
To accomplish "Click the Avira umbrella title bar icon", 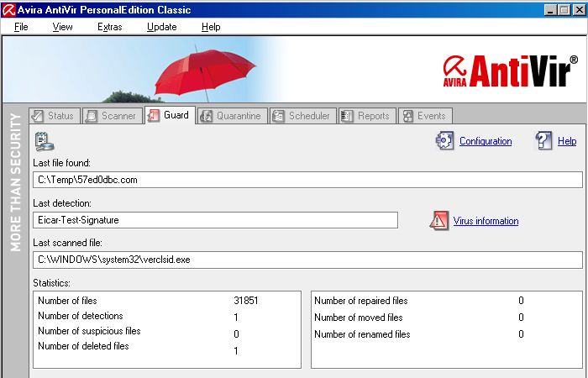I will click(x=9, y=10).
